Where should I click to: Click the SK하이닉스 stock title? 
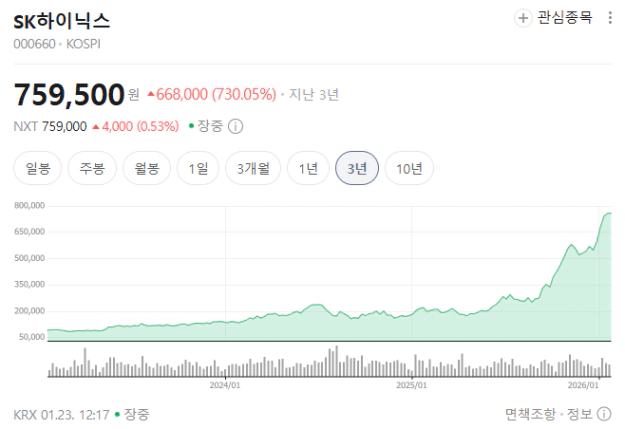61,20
